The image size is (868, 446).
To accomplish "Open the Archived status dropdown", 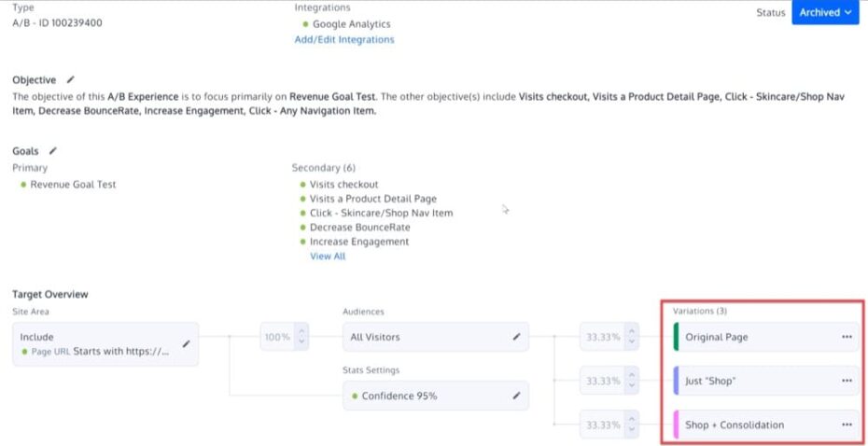I will (x=825, y=13).
